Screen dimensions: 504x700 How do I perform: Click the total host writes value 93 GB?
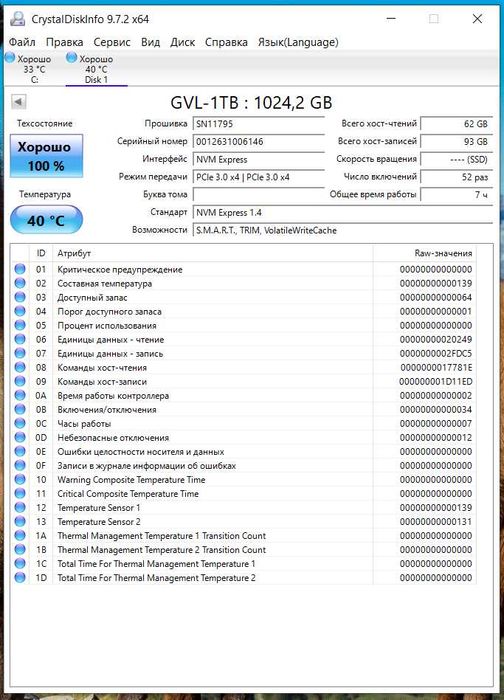(x=457, y=142)
